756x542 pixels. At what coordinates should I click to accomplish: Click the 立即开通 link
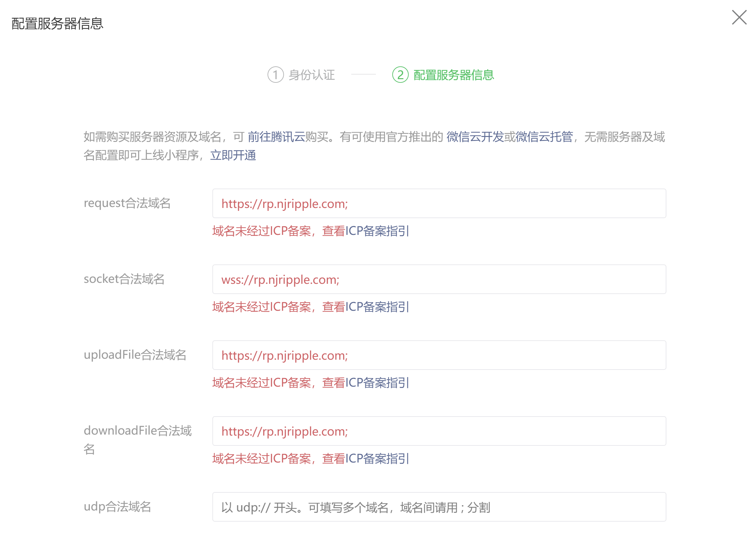click(x=233, y=155)
